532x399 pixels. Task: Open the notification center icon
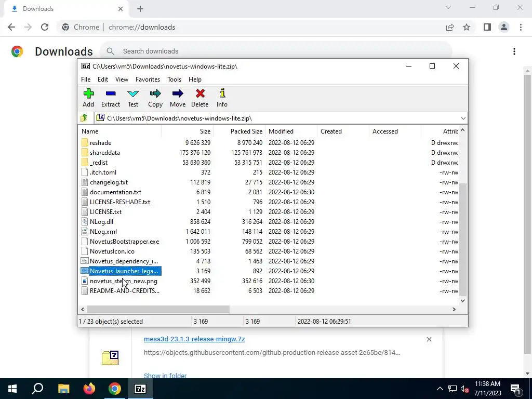[515, 389]
